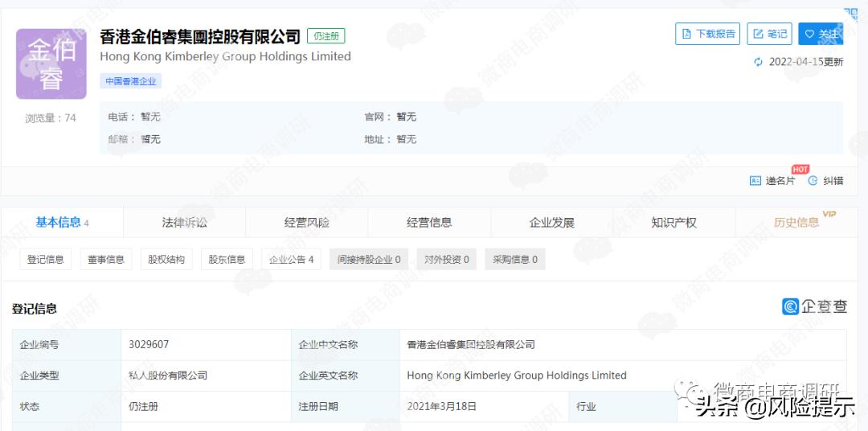Image resolution: width=868 pixels, height=431 pixels.
Task: Click the 电话 暂无 field
Action: pyautogui.click(x=134, y=117)
